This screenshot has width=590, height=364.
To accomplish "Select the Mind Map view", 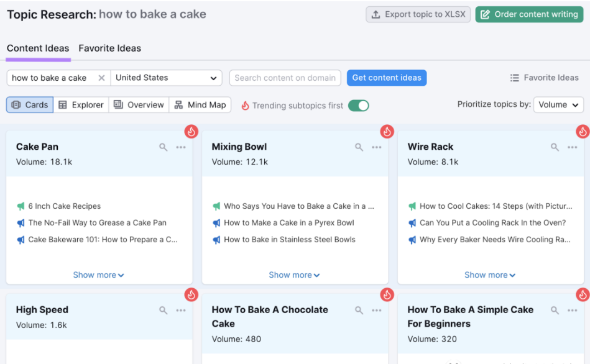I will (200, 105).
